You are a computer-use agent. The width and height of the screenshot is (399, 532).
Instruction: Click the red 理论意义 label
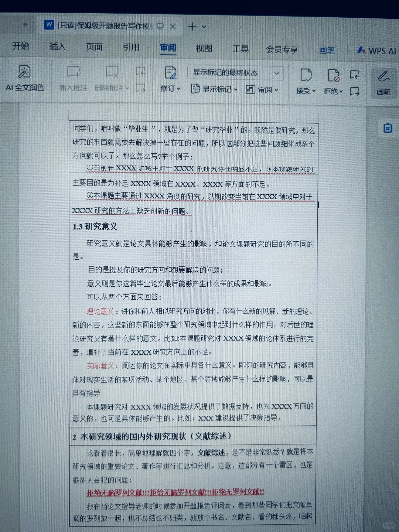(100, 311)
